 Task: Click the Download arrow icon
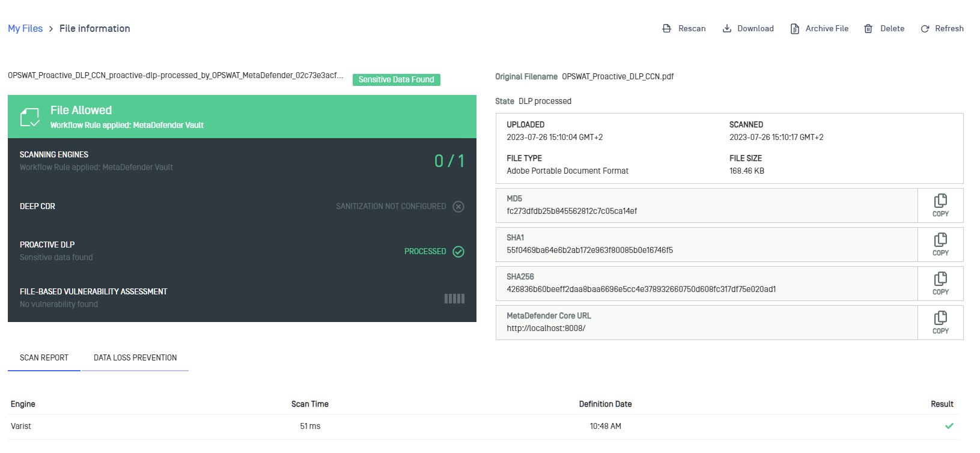pos(726,28)
